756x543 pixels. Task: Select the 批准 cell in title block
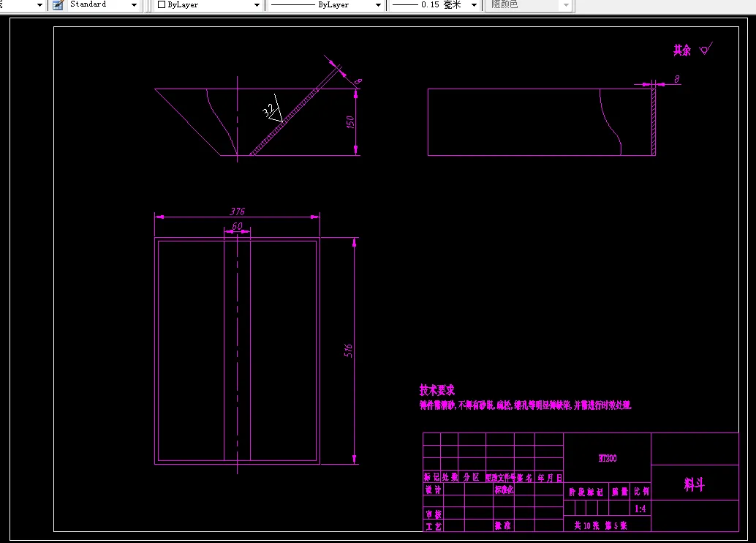click(x=502, y=525)
